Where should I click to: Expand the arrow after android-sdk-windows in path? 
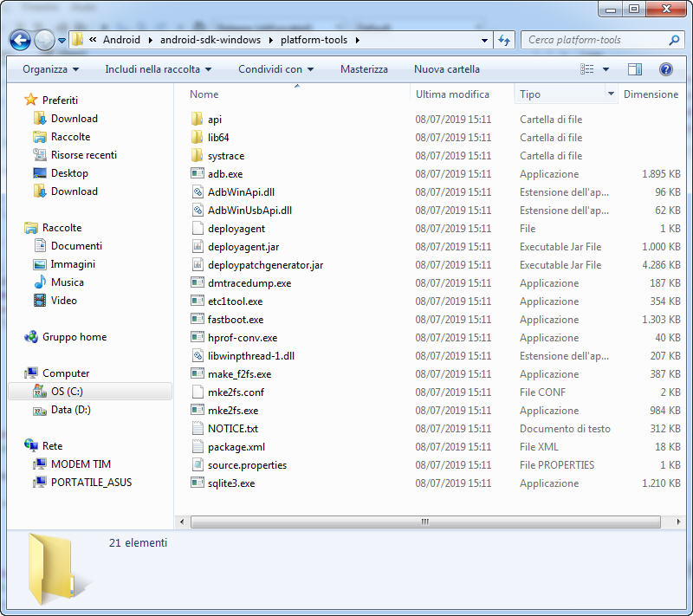pyautogui.click(x=270, y=40)
